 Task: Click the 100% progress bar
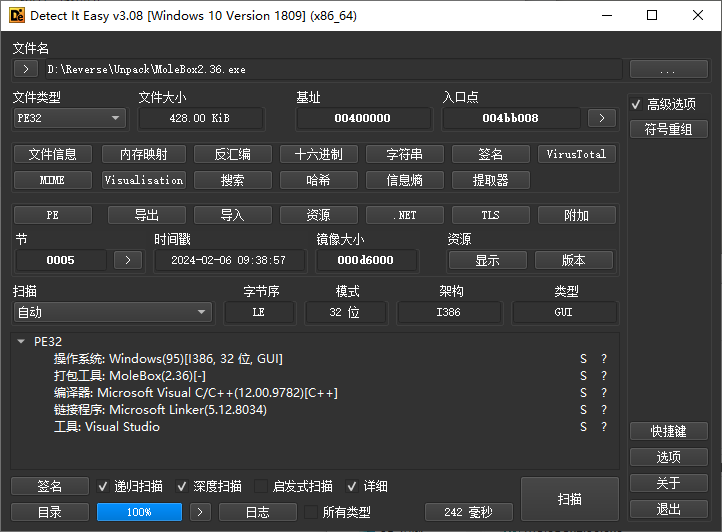[139, 512]
